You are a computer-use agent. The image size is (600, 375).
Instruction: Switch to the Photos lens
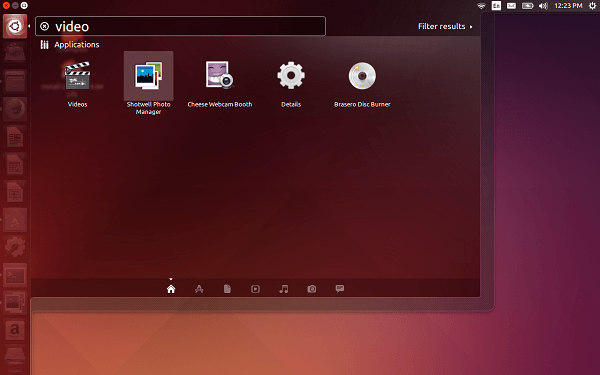click(312, 289)
